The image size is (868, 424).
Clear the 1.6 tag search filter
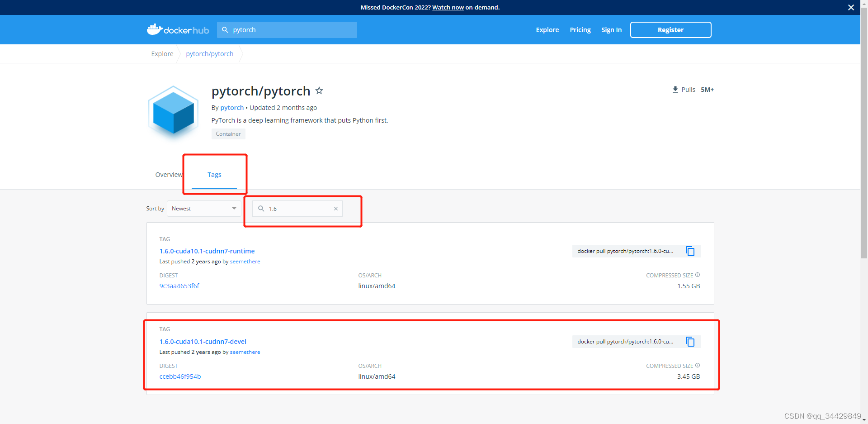[336, 209]
